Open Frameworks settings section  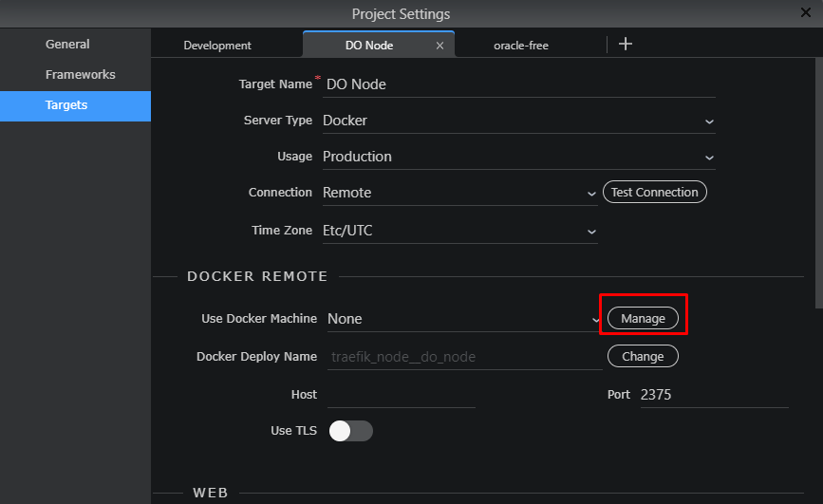81,75
